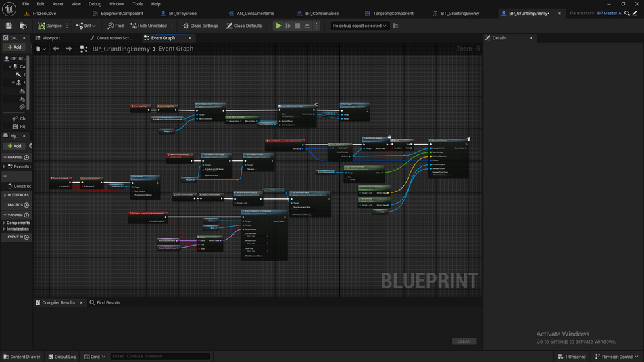The height and width of the screenshot is (362, 644).
Task: Click the Find button in the toolbar
Action: (x=115, y=26)
